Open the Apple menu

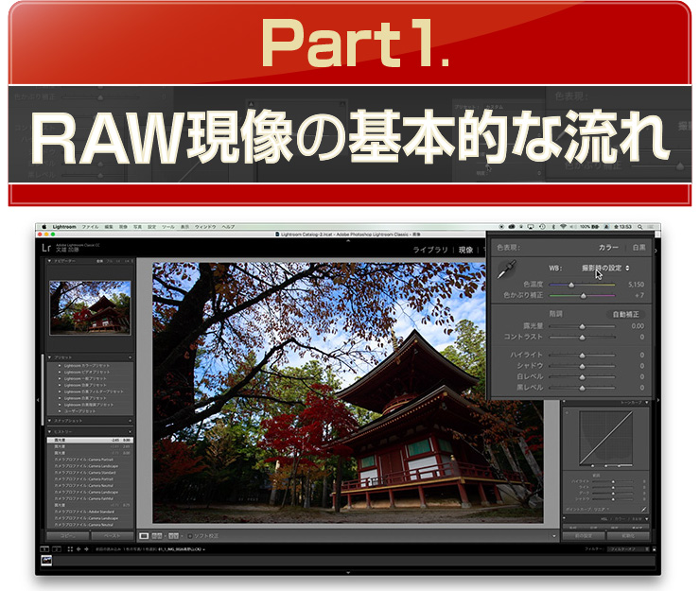coord(44,227)
